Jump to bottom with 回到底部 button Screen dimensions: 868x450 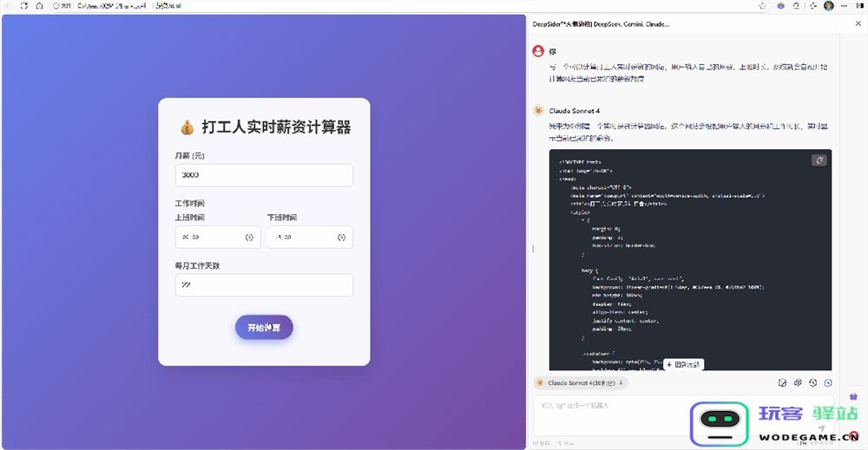tap(683, 364)
